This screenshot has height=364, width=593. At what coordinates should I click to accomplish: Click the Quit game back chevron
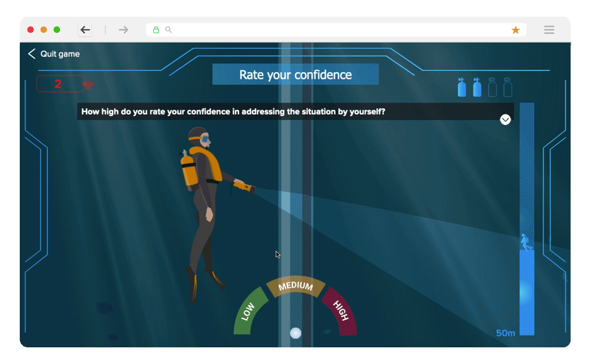[x=32, y=54]
